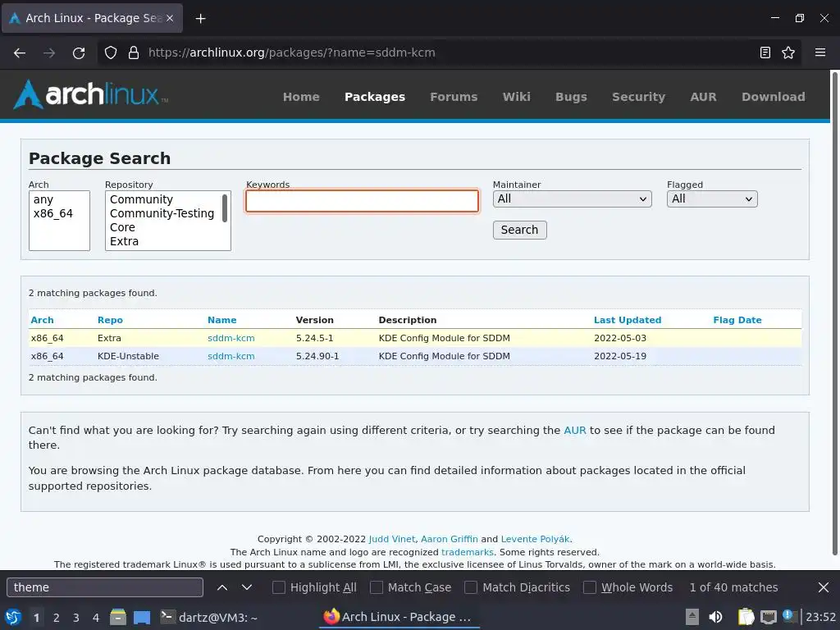This screenshot has height=630, width=840.
Task: Click the Search button
Action: point(519,230)
